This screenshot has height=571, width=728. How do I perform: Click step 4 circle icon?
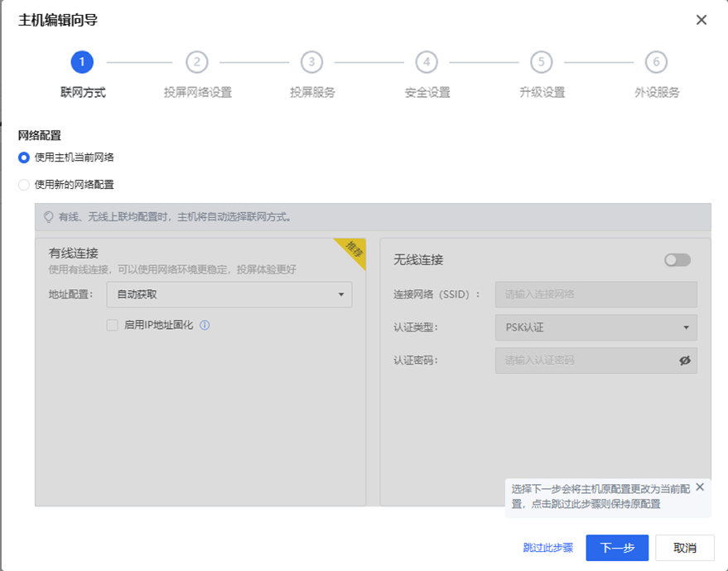(427, 62)
